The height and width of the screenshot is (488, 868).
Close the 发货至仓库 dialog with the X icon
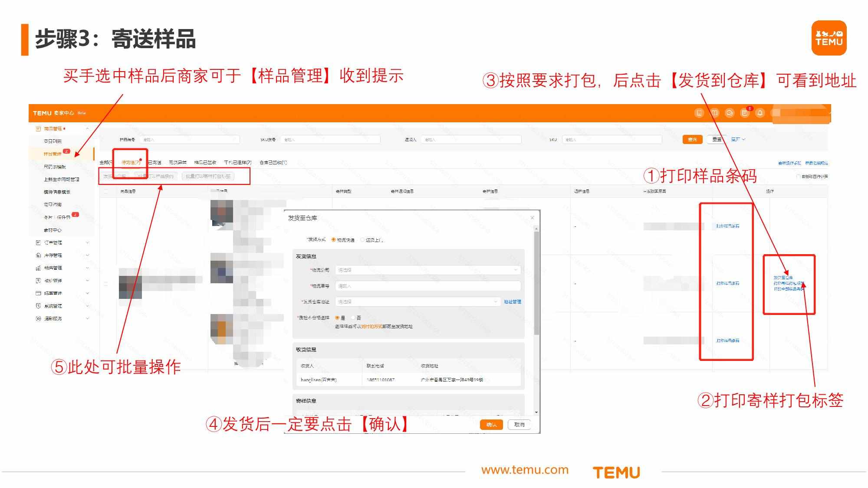coord(533,218)
